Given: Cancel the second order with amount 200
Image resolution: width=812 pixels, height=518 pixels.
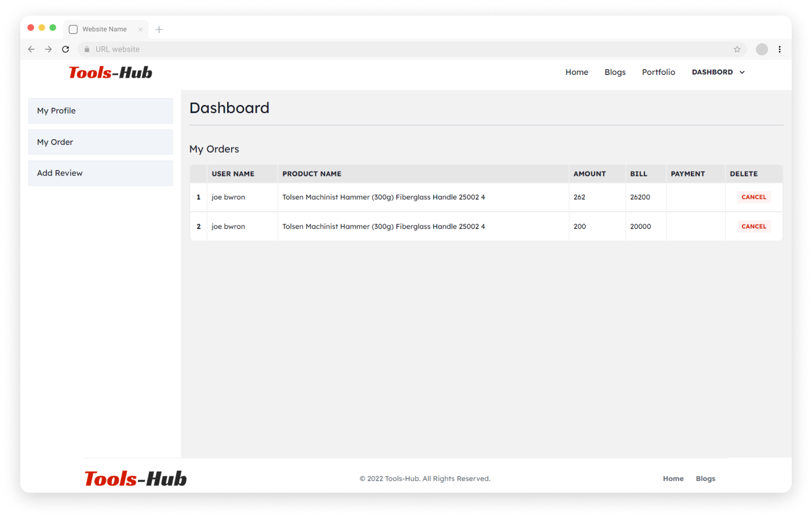Looking at the screenshot, I should tap(753, 227).
